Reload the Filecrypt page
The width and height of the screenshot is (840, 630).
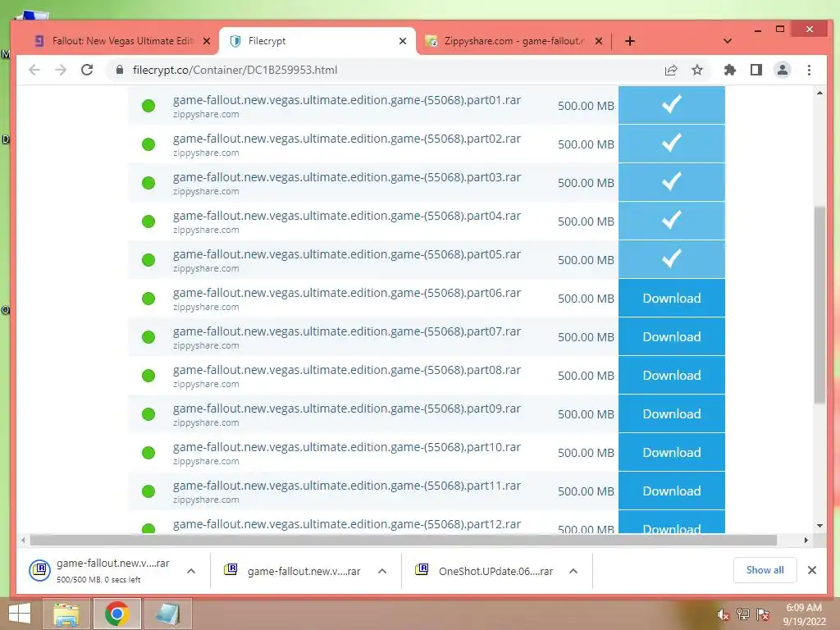point(87,70)
